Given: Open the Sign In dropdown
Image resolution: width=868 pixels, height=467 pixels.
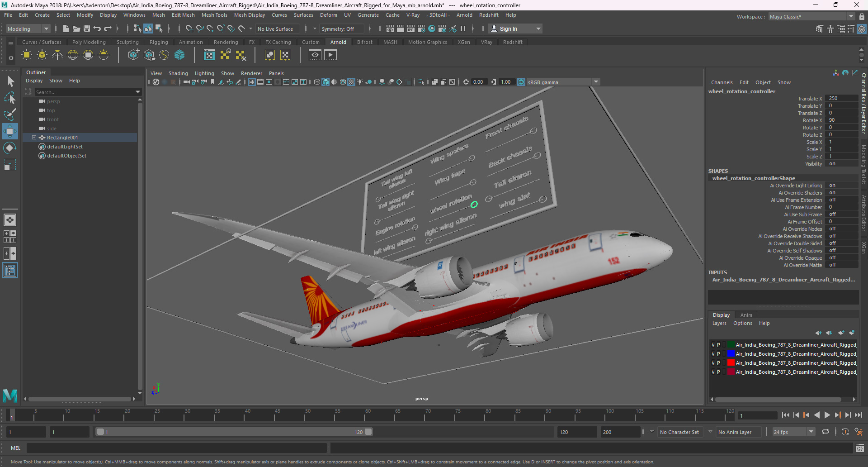Looking at the screenshot, I should [516, 29].
